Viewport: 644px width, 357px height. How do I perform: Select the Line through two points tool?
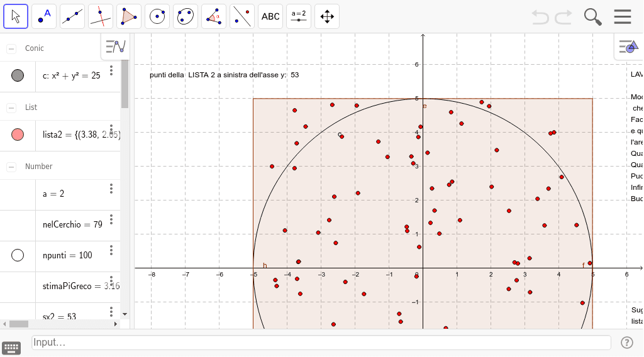[x=72, y=16]
